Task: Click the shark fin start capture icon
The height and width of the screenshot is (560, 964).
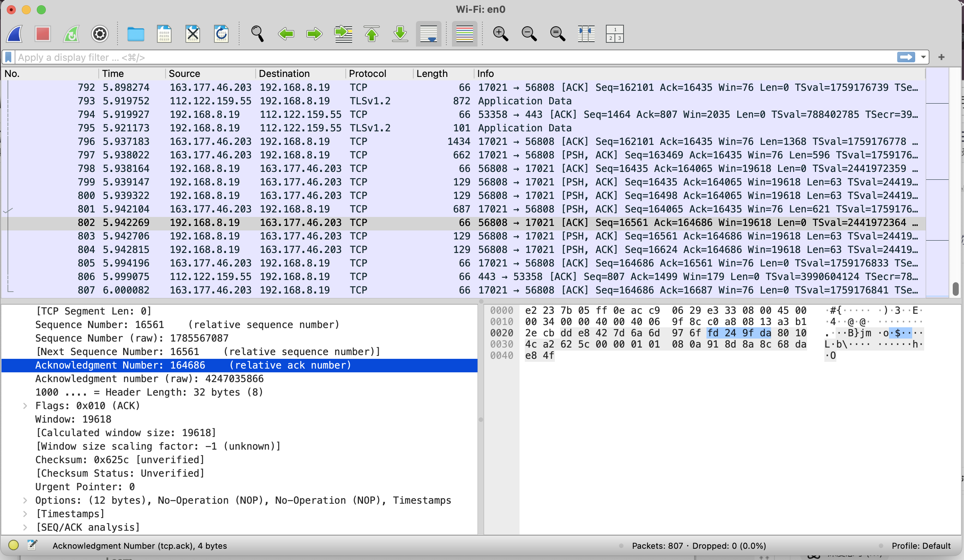Action: pyautogui.click(x=15, y=34)
